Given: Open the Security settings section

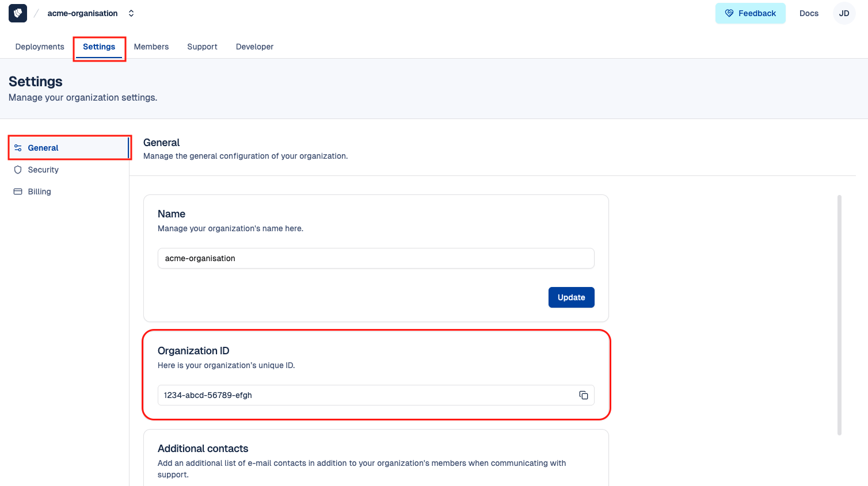Looking at the screenshot, I should [x=43, y=170].
